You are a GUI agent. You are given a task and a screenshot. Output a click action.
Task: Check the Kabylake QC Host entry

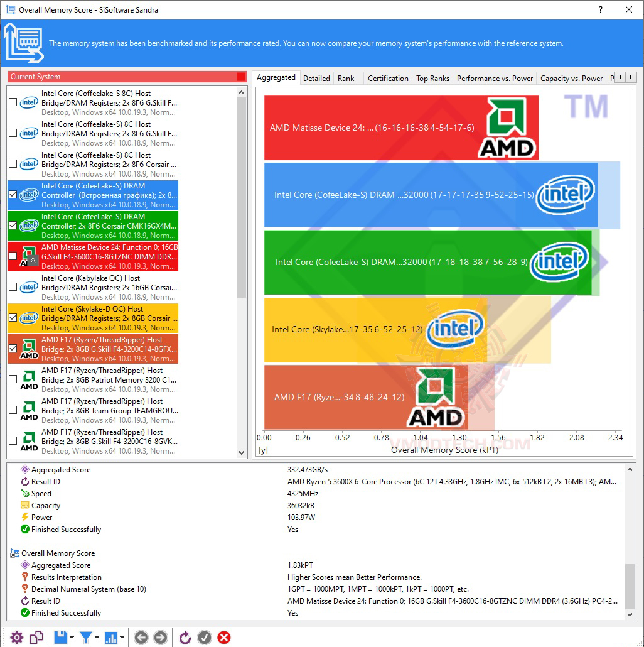click(x=13, y=287)
